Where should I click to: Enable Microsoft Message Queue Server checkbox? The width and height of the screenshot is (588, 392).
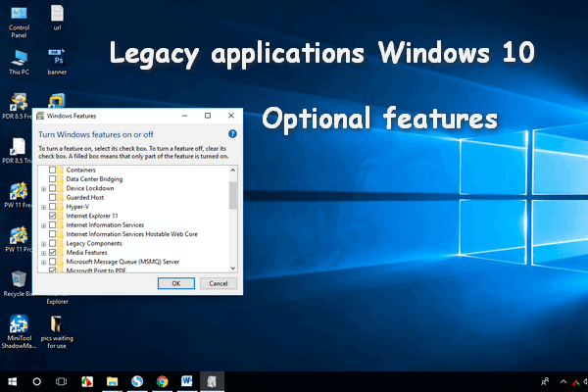53,262
